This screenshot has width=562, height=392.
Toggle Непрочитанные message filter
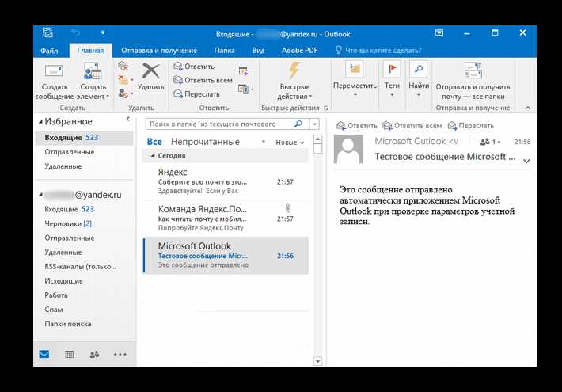[205, 142]
